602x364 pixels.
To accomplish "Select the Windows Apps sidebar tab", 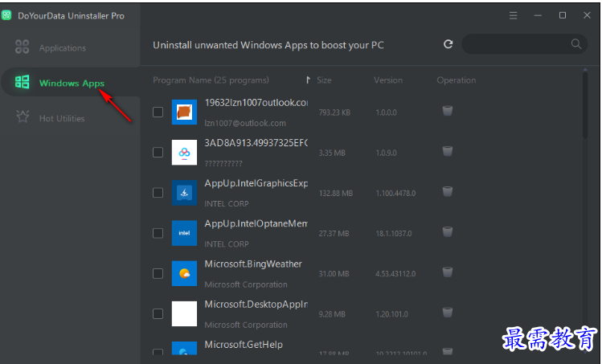I will tap(70, 82).
